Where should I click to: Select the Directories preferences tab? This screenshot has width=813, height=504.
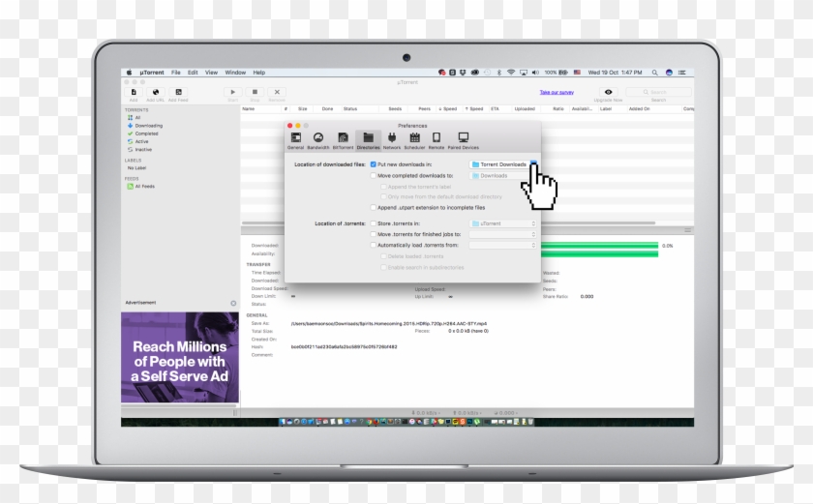pos(368,140)
